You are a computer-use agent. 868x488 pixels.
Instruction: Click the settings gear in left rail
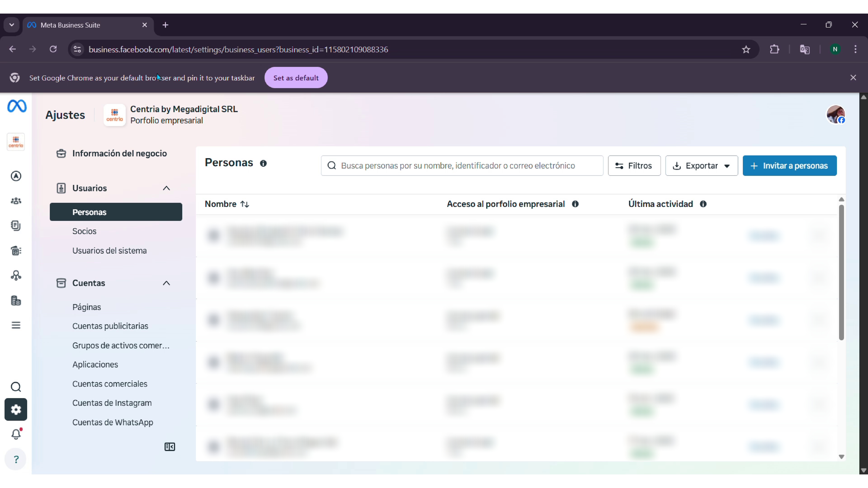16,410
